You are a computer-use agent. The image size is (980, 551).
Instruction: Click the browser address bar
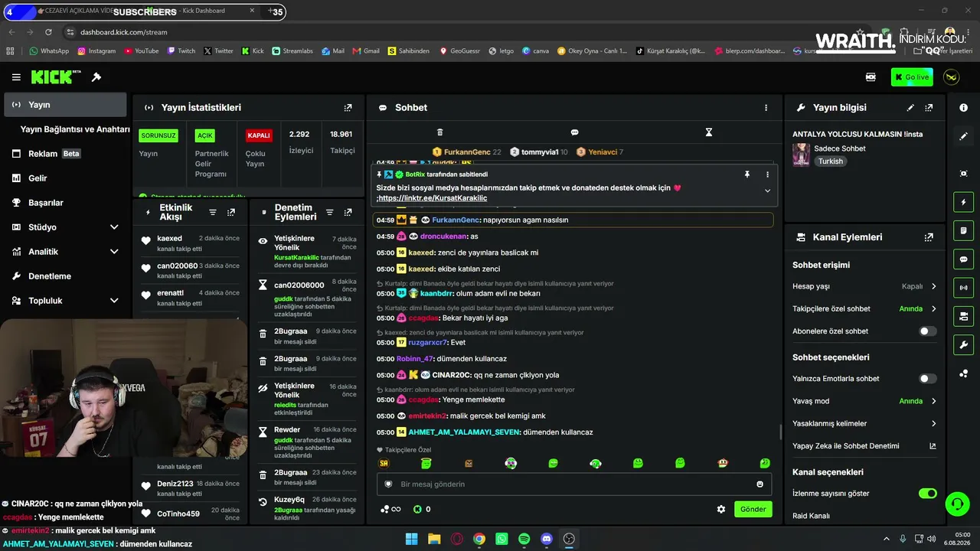[x=459, y=32]
